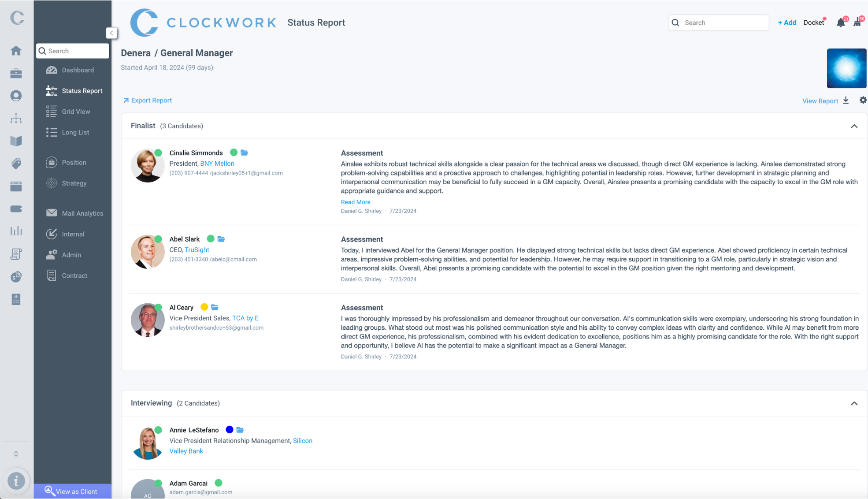Collapse the Finalist candidates section
Viewport: 868px width, 499px height.
854,126
